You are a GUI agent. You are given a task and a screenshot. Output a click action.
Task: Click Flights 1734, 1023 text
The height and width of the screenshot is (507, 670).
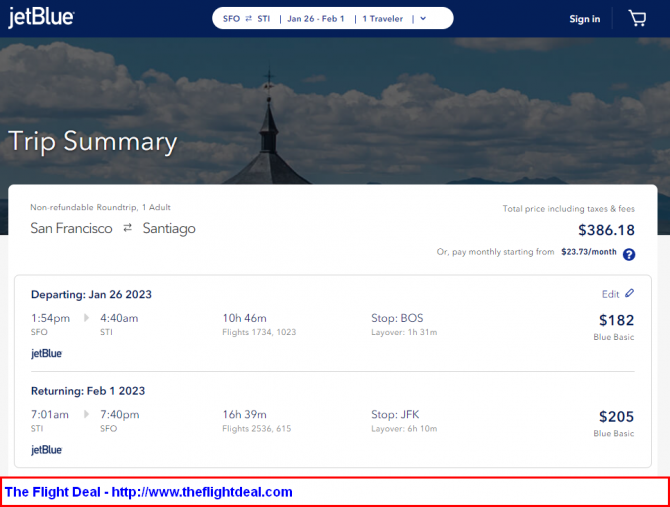[x=259, y=332]
